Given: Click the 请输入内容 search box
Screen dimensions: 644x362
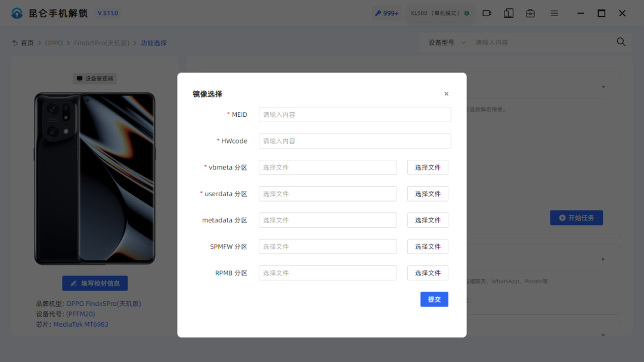Looking at the screenshot, I should pos(541,42).
